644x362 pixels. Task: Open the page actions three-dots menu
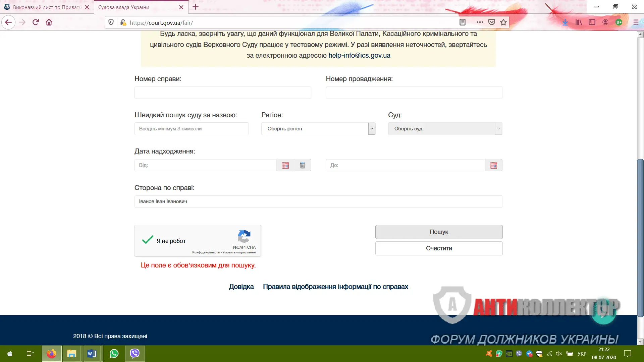[x=480, y=22]
